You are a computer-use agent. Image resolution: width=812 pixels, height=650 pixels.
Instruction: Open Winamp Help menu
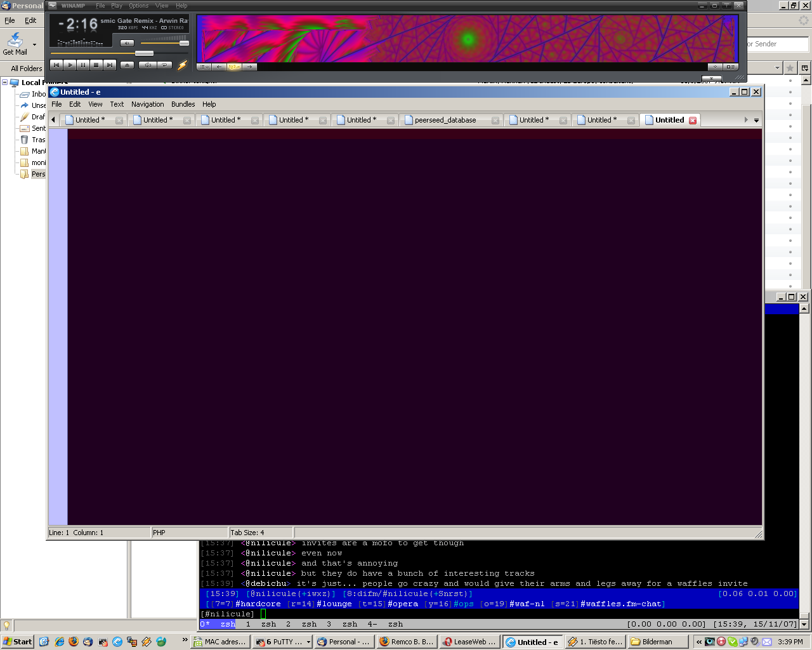tap(181, 6)
